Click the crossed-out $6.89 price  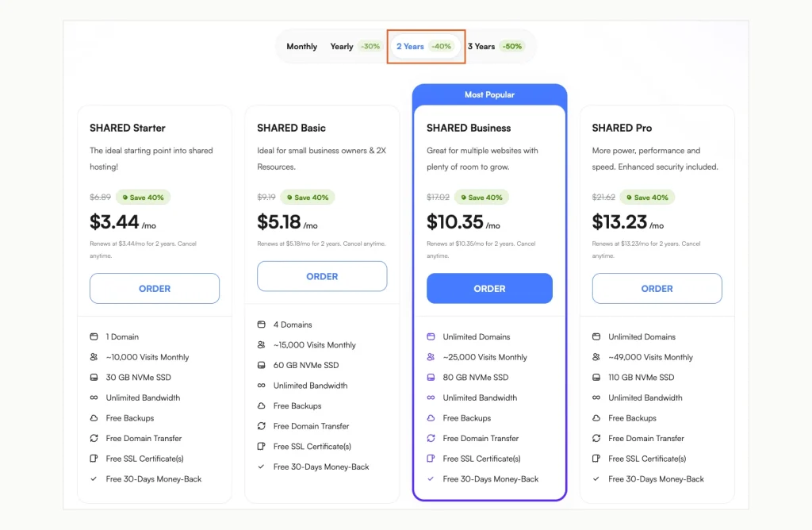(x=100, y=198)
